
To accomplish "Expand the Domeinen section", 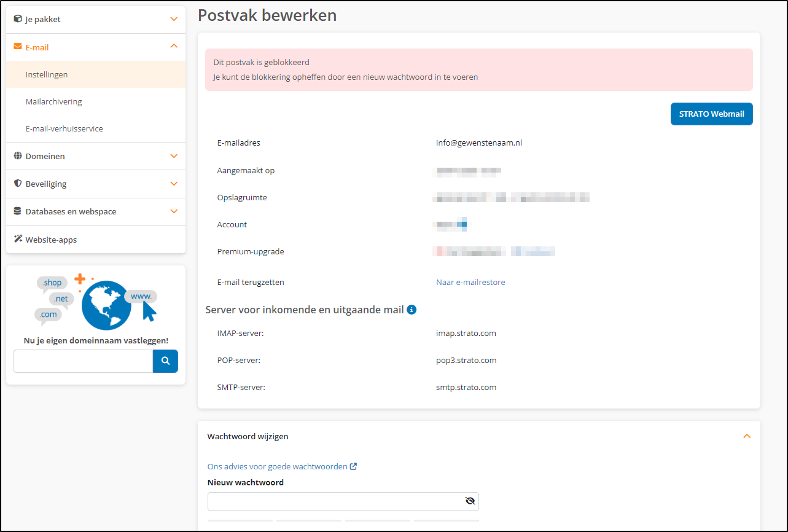I will (x=174, y=156).
